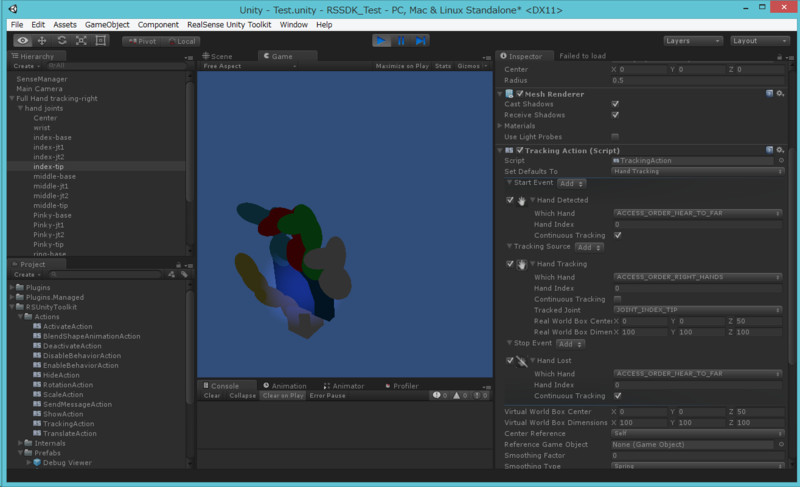Open the Layout dropdown
The image size is (800, 487).
pyautogui.click(x=760, y=41)
